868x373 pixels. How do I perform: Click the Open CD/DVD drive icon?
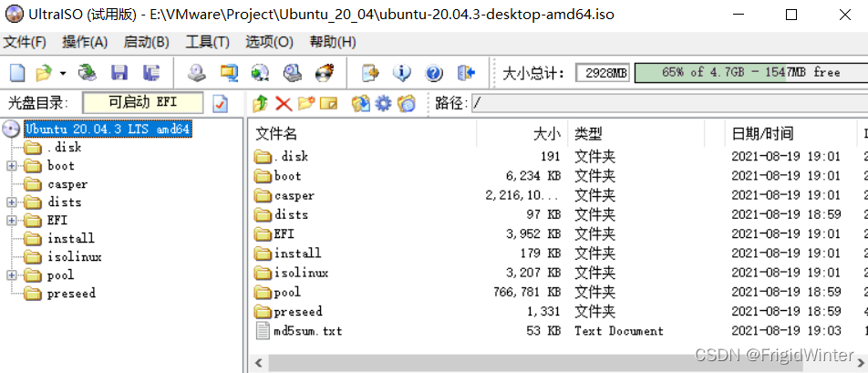87,72
